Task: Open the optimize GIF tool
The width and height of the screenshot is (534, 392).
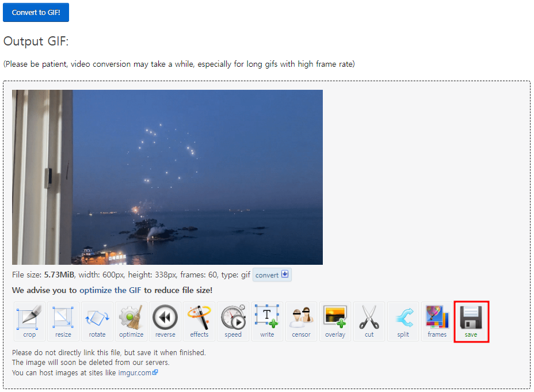Action: [131, 321]
